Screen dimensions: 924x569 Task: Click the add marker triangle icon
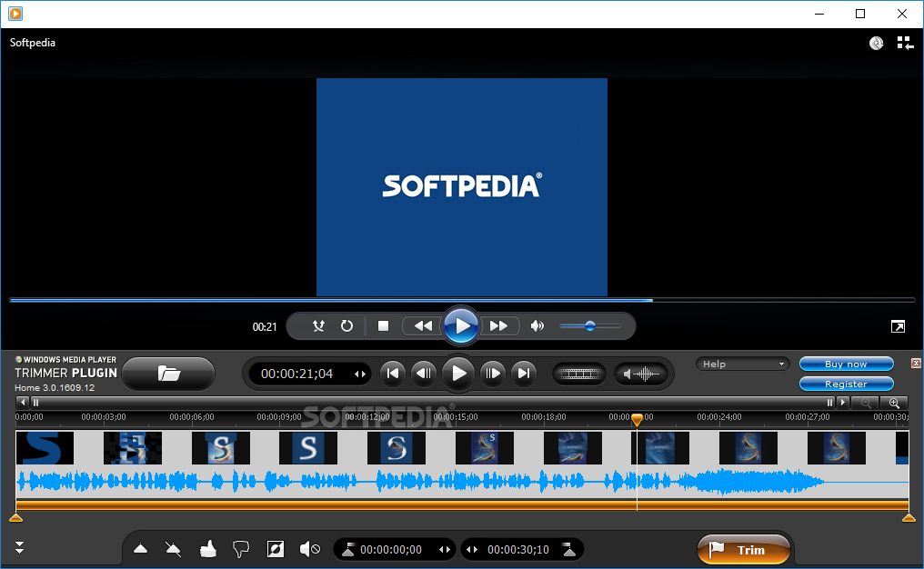tap(140, 549)
